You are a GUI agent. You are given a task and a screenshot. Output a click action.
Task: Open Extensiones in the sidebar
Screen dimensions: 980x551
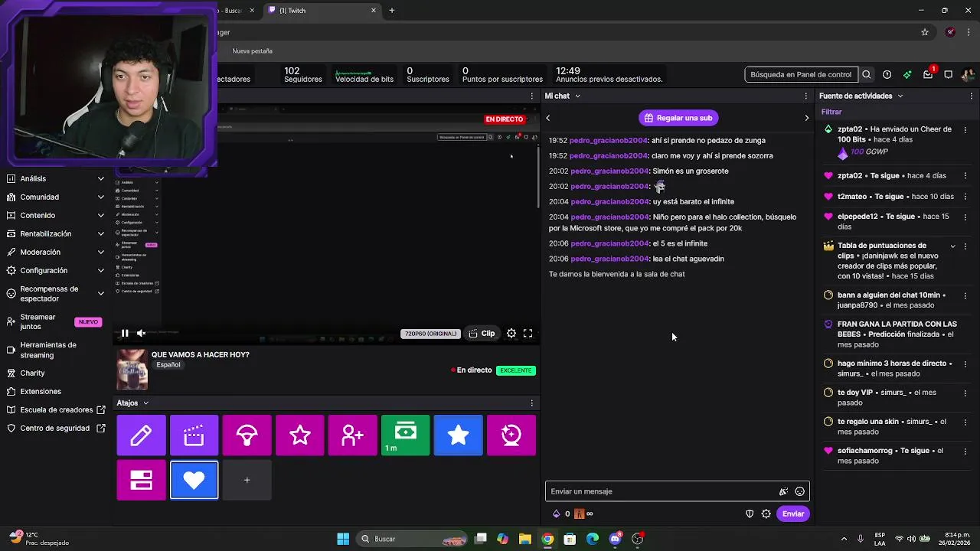click(x=55, y=391)
